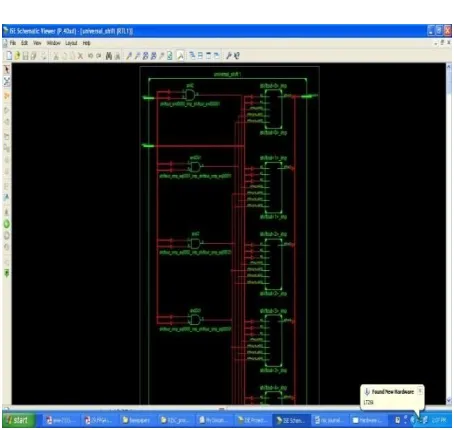Switch to ISE Project taskbar button

coord(252,420)
